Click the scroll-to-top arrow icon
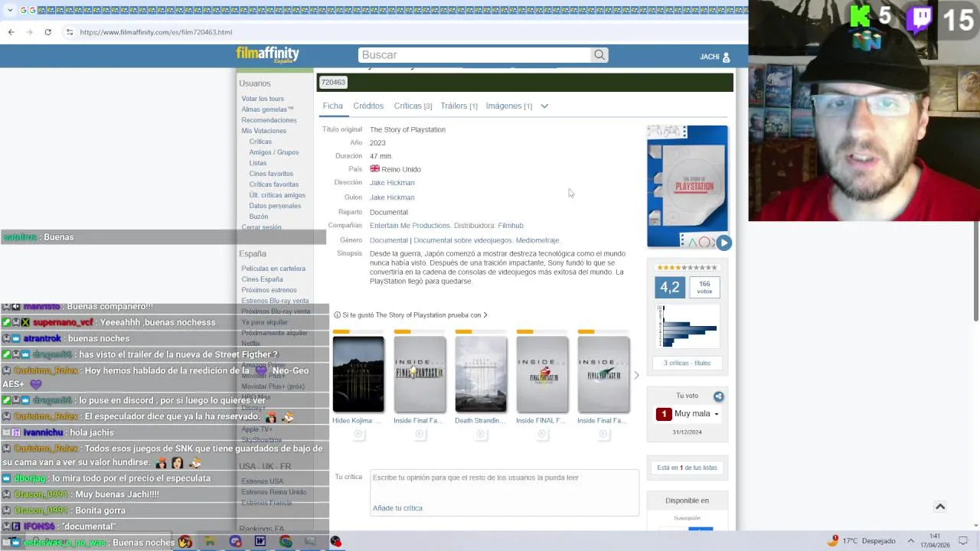The width and height of the screenshot is (980, 551). [940, 507]
